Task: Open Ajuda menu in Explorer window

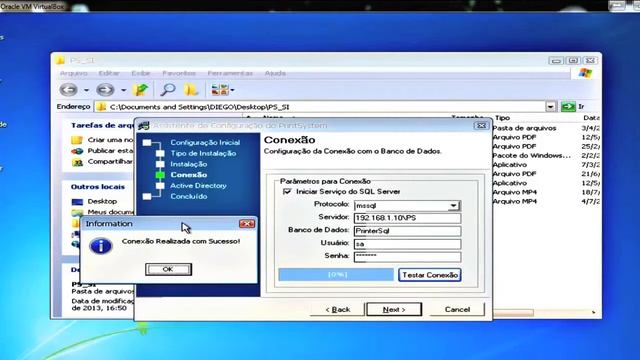Action: pos(275,73)
